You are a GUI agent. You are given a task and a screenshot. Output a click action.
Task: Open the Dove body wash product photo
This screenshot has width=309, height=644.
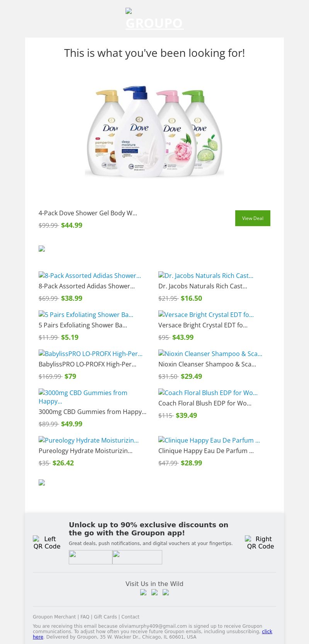(x=154, y=131)
